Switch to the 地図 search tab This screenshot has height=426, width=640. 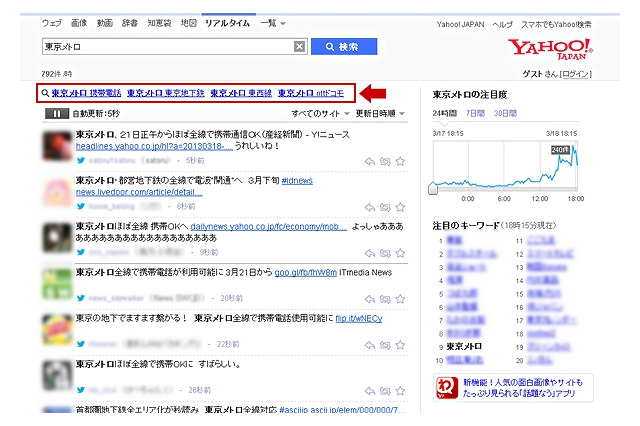[189, 23]
